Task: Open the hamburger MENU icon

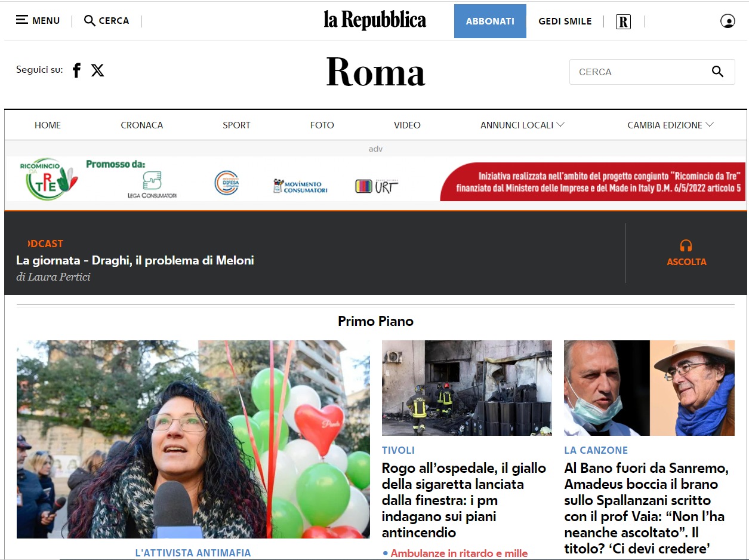Action: click(22, 20)
